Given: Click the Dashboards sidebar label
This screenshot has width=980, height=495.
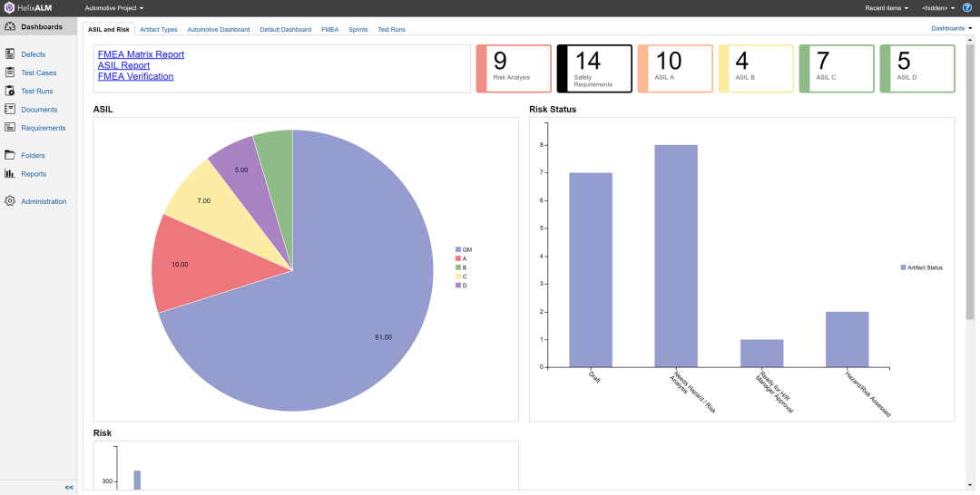Looking at the screenshot, I should [41, 27].
